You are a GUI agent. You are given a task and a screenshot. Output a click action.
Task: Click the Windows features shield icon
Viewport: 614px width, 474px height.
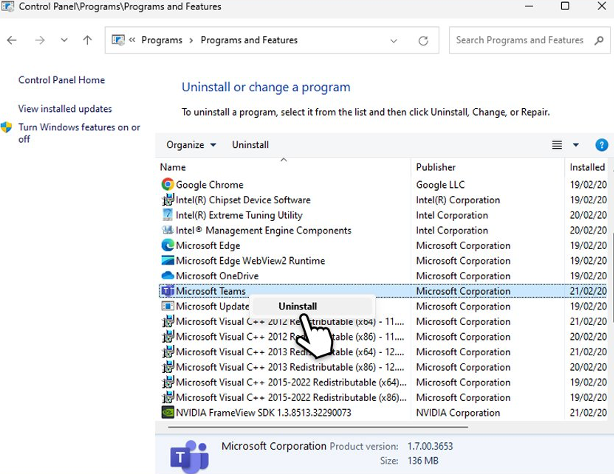point(6,127)
